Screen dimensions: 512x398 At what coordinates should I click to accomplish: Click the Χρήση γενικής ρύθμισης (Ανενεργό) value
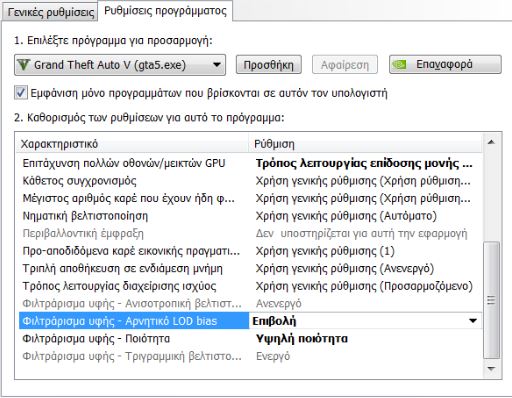pos(345,269)
